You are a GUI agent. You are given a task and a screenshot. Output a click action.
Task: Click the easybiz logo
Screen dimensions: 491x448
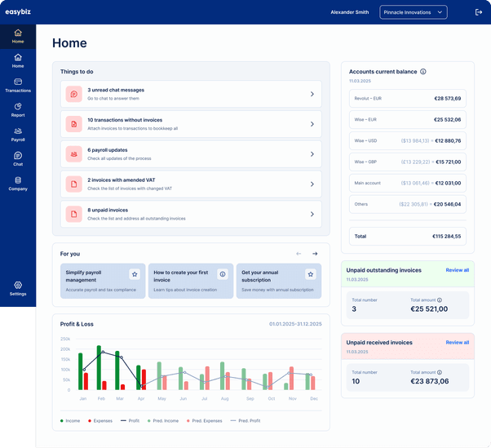tap(18, 12)
